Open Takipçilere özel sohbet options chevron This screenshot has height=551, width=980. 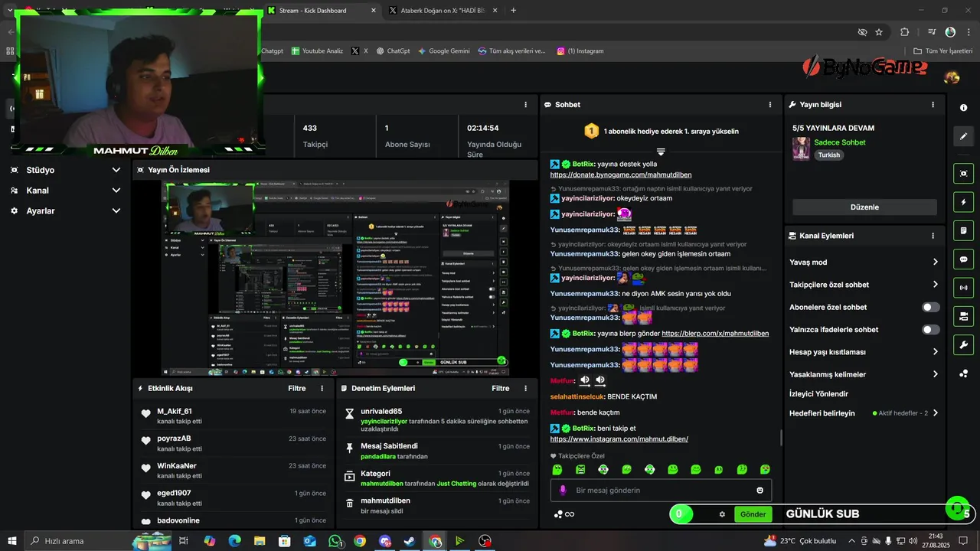[x=935, y=285]
